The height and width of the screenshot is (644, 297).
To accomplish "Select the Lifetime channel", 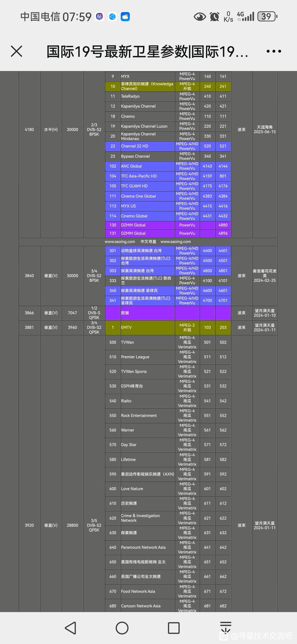I will (128, 460).
